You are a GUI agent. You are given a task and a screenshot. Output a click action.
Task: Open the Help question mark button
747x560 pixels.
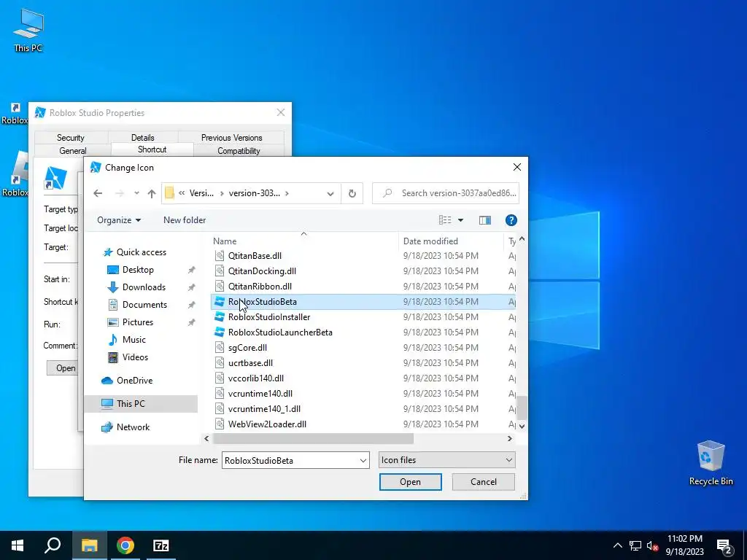tap(511, 220)
